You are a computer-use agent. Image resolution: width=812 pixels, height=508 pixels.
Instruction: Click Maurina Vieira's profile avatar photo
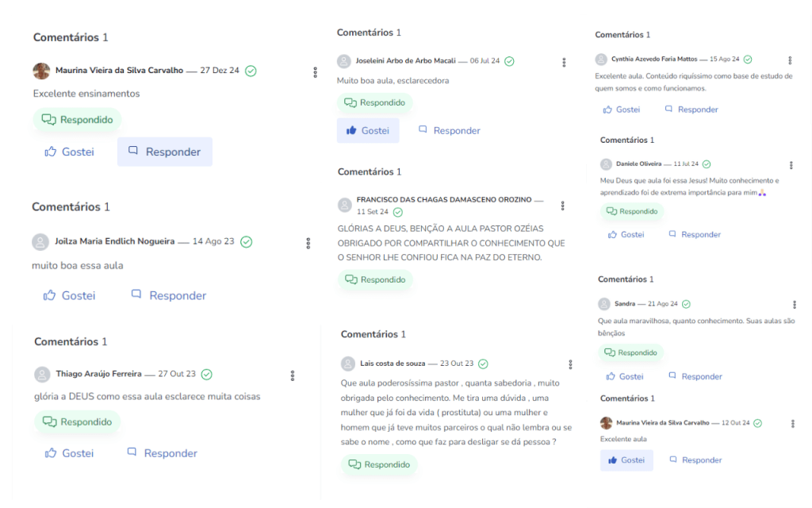tap(41, 71)
